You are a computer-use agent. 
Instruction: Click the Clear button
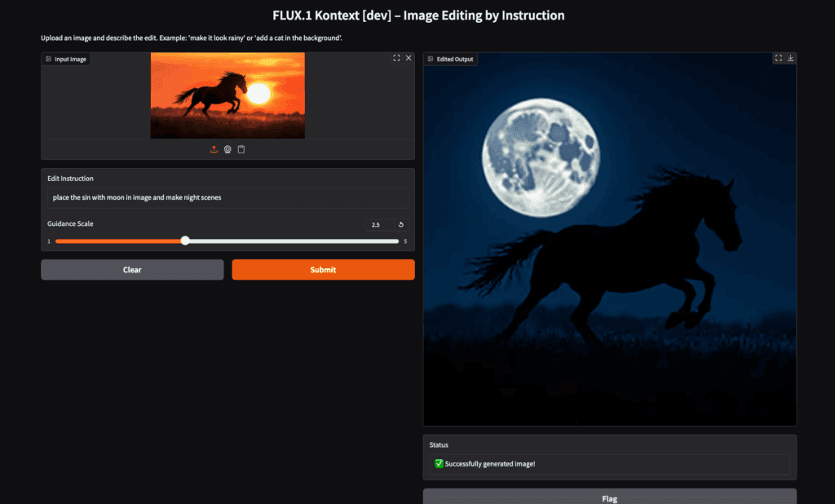(132, 270)
